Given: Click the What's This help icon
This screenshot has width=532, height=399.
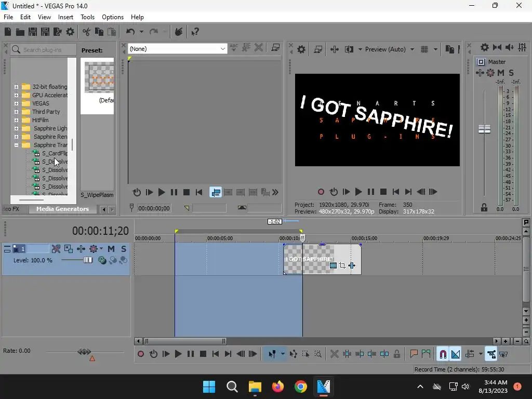Looking at the screenshot, I should point(195,32).
